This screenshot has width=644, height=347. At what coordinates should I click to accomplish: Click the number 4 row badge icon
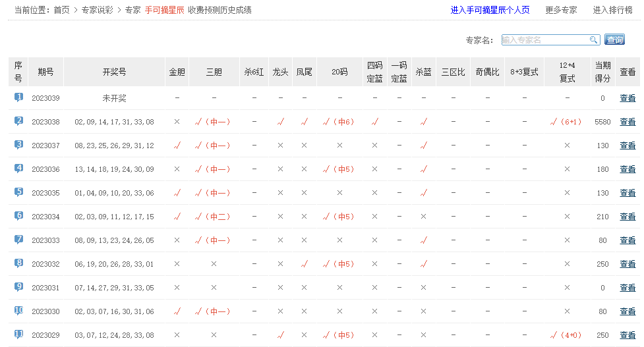pos(18,169)
